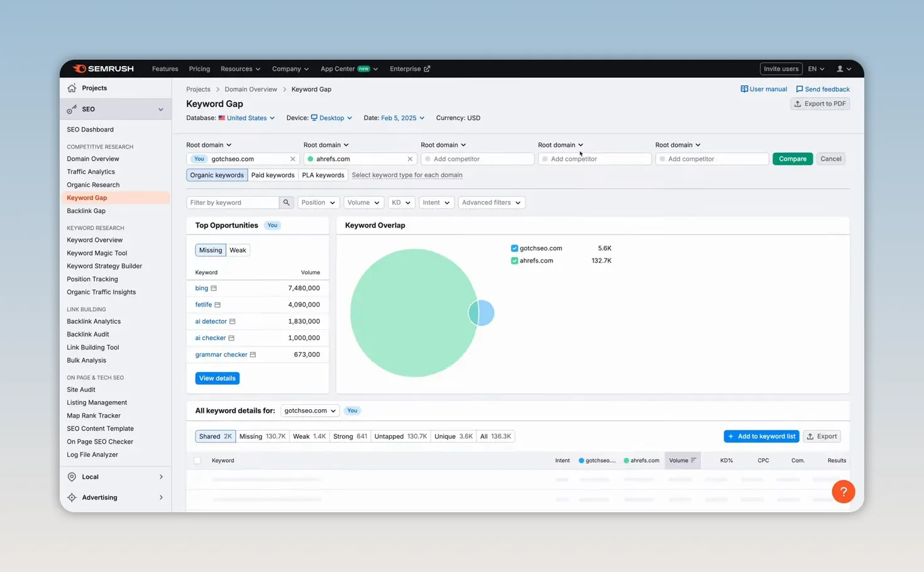
Task: Click the SERP icon beside grammar checker
Action: pos(253,355)
